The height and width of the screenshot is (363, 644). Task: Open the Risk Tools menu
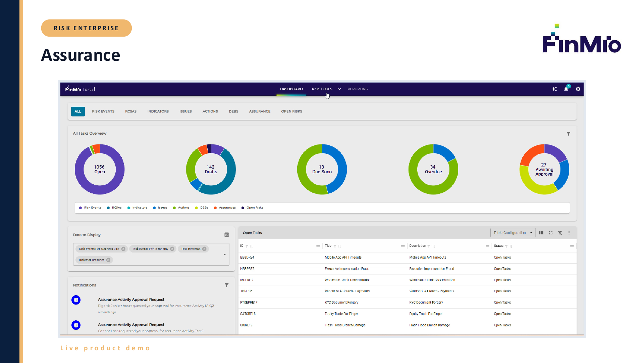point(322,89)
